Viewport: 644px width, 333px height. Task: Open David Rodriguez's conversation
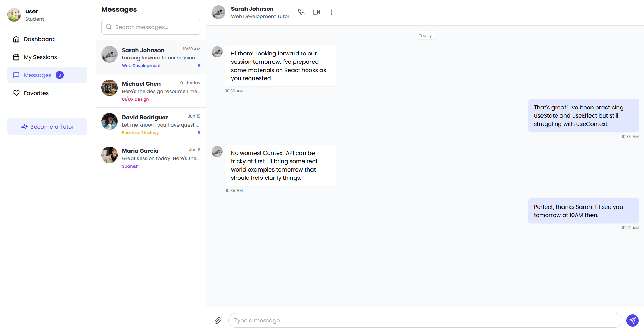coord(151,124)
